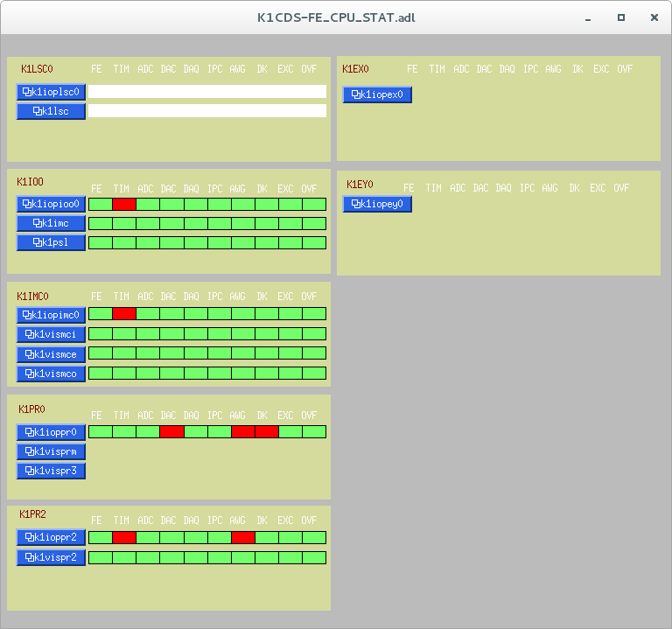
Task: Select the k1vispr2 button
Action: 51,557
